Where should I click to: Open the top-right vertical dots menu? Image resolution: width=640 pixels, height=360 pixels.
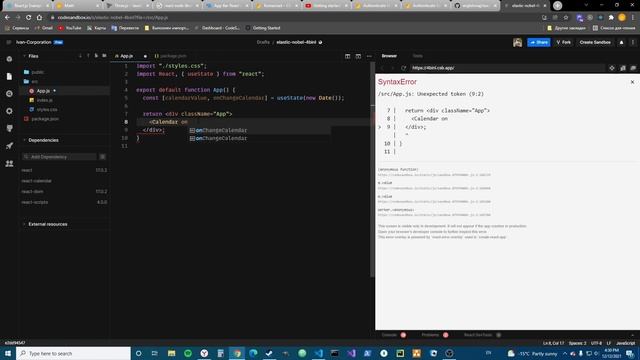point(633,42)
